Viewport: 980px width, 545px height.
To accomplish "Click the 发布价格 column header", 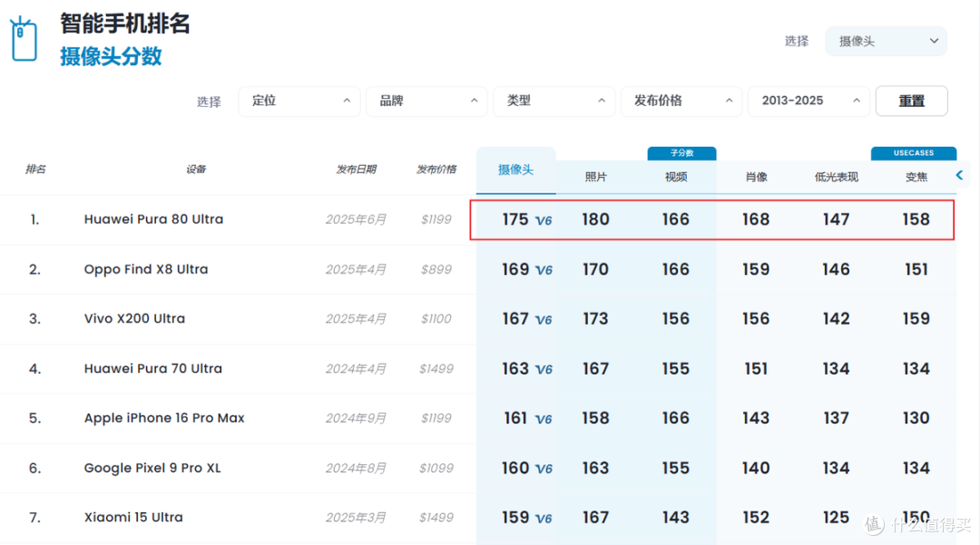I will (436, 170).
